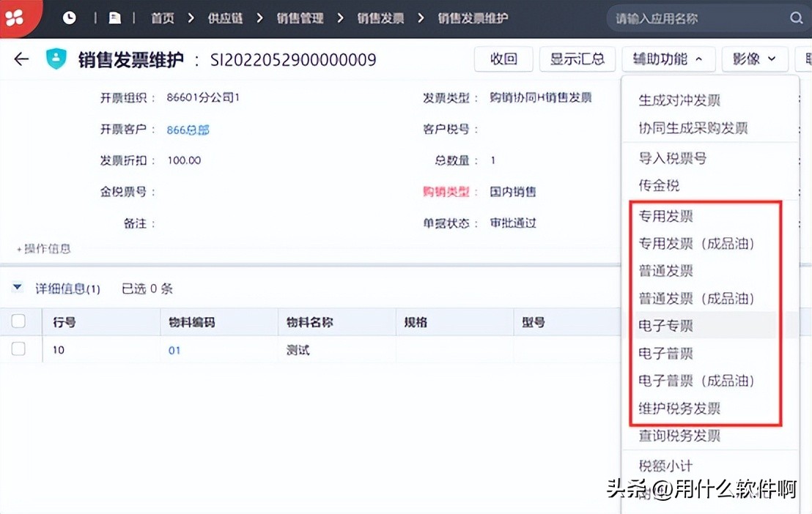This screenshot has width=812, height=514.
Task: Click the blue shield avatar icon
Action: (x=53, y=59)
